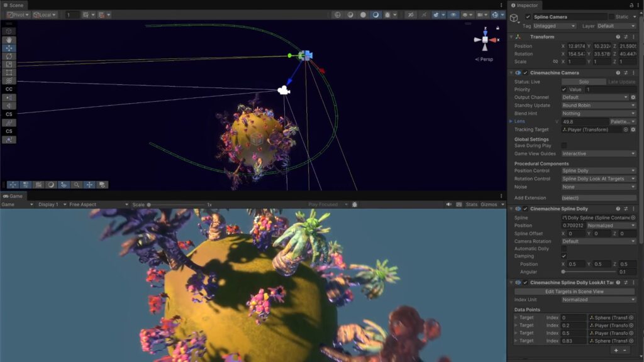Enable Save During Play checkbox
The image size is (644, 362).
564,146
